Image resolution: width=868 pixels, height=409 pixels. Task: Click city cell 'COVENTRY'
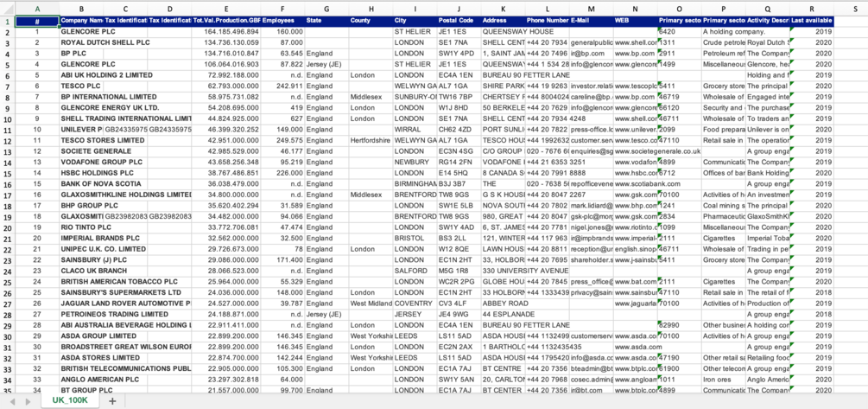(x=415, y=304)
